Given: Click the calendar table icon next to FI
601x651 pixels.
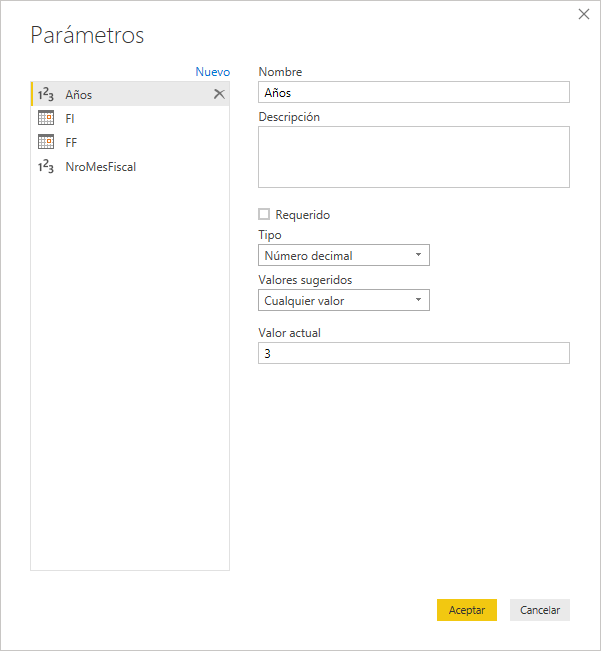Looking at the screenshot, I should (x=45, y=118).
